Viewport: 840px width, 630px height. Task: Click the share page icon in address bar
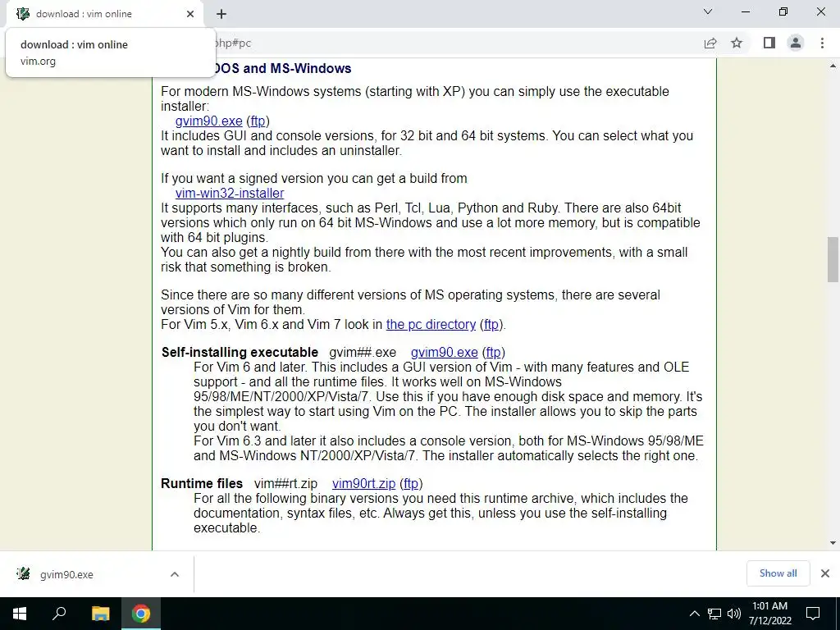point(710,43)
